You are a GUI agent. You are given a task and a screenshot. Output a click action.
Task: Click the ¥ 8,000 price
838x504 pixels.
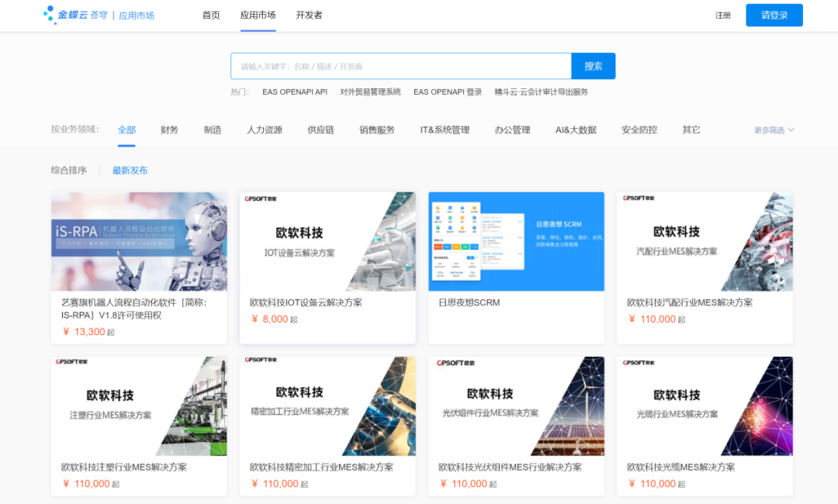coord(274,319)
